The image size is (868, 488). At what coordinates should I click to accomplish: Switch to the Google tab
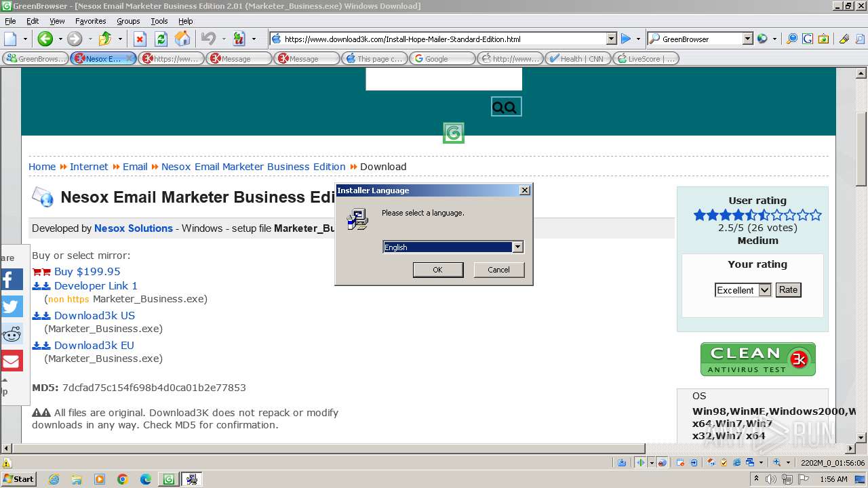point(442,59)
